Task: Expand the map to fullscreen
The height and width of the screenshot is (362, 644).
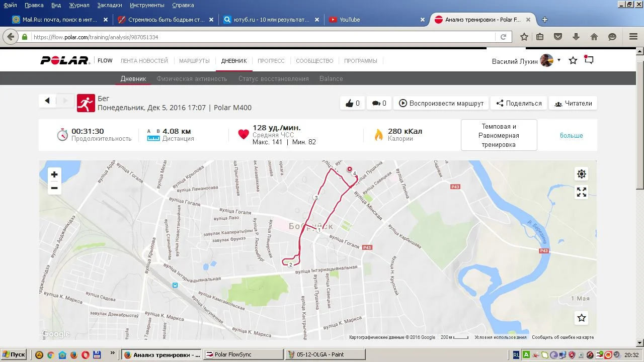Action: pos(582,192)
